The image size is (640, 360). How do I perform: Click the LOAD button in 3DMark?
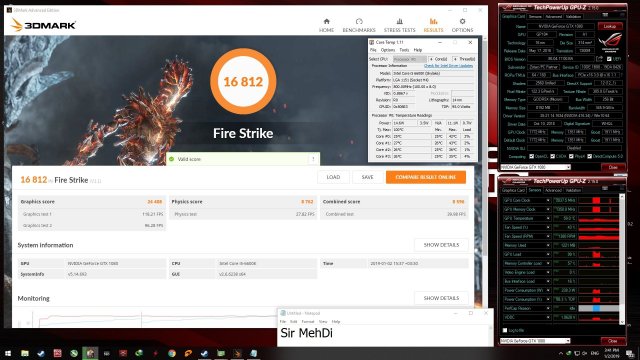pyautogui.click(x=333, y=177)
